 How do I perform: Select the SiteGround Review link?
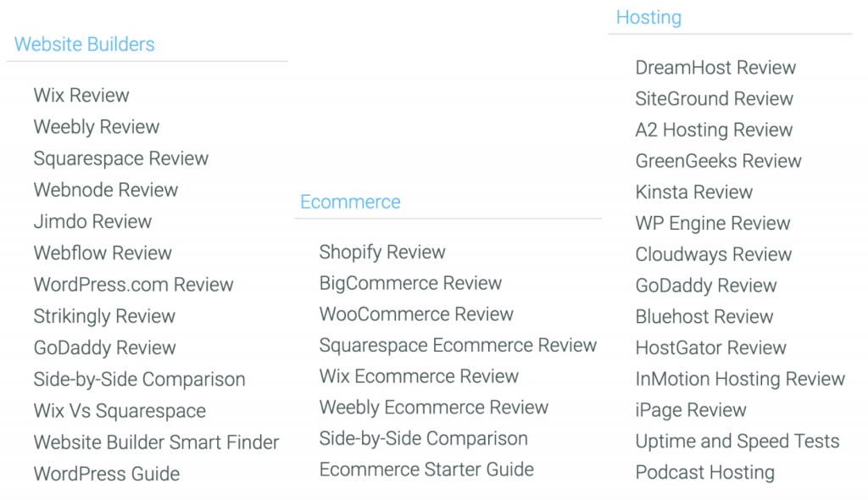(x=714, y=98)
